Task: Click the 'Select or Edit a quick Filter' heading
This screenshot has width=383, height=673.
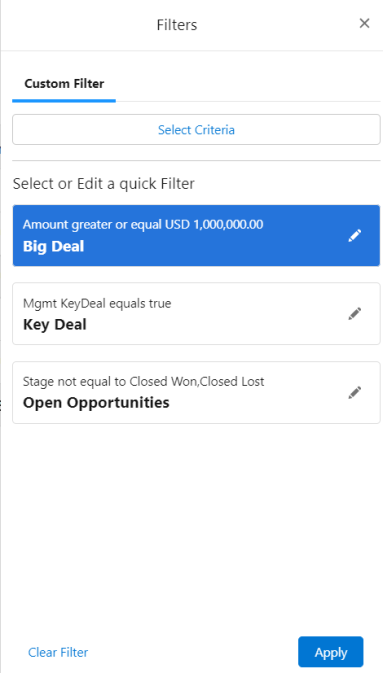Action: click(x=104, y=184)
